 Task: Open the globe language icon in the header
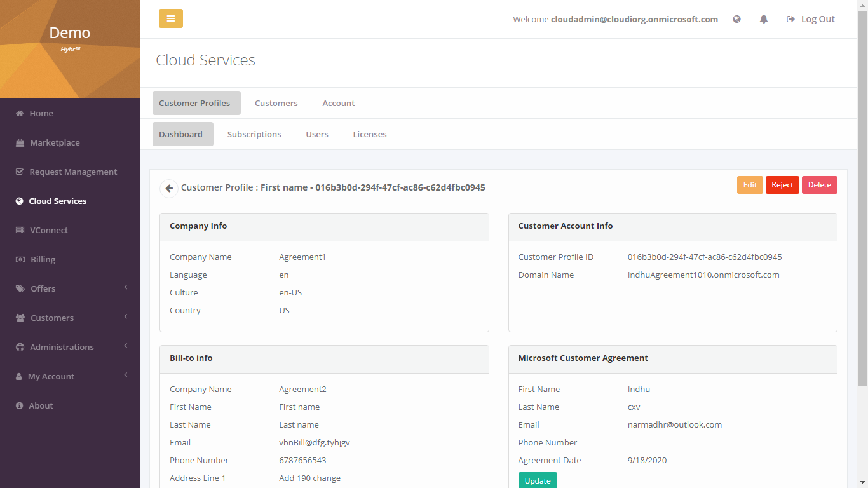[x=737, y=19]
